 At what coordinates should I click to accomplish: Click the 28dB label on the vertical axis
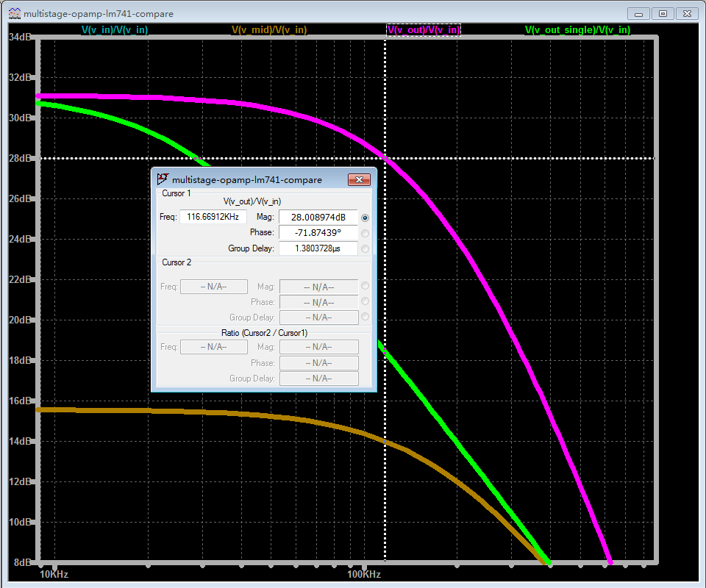click(x=20, y=158)
